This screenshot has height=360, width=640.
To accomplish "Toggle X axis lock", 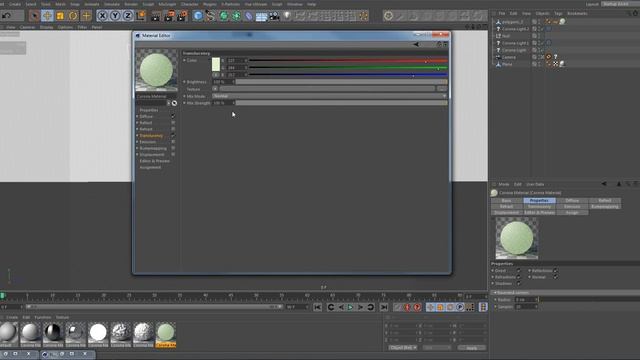I will [x=102, y=16].
